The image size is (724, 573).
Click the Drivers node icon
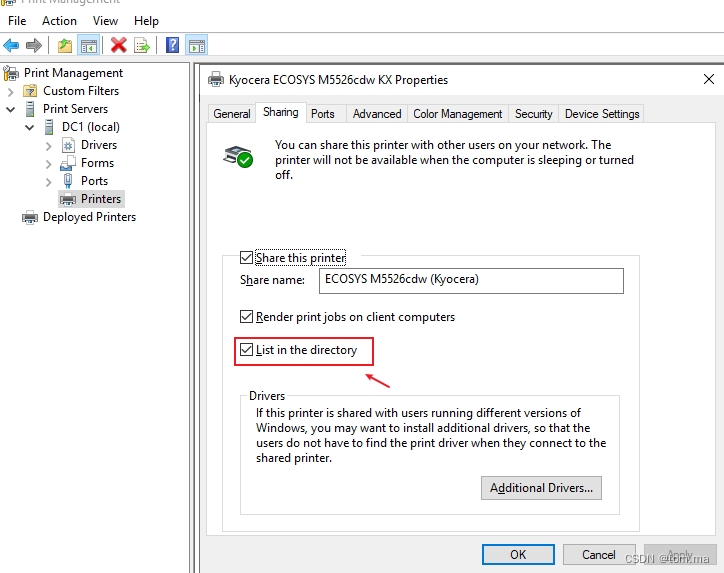click(68, 145)
